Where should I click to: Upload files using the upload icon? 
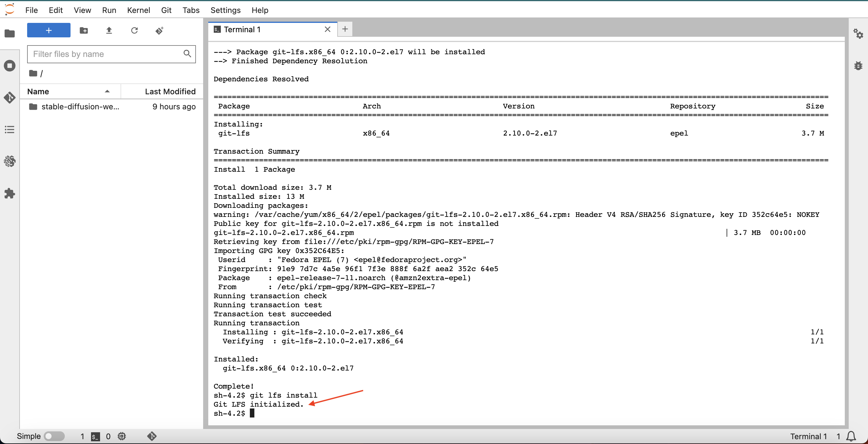click(109, 30)
